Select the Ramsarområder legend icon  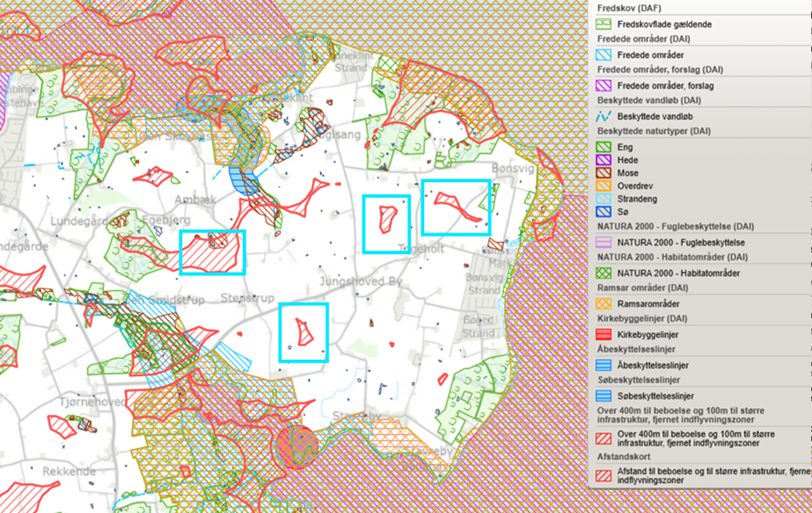(x=604, y=304)
